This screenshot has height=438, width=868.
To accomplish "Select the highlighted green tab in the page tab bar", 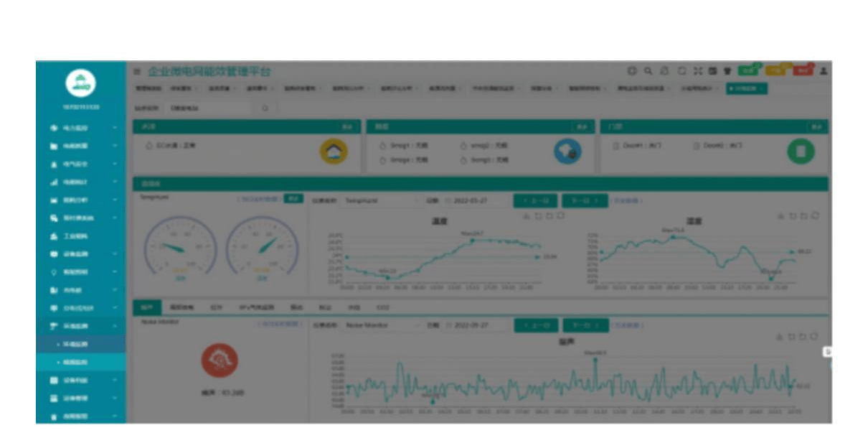I will [x=746, y=88].
